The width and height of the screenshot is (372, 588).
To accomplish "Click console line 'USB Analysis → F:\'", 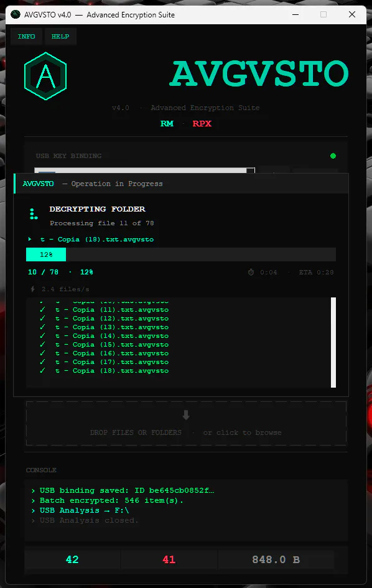I will (84, 510).
